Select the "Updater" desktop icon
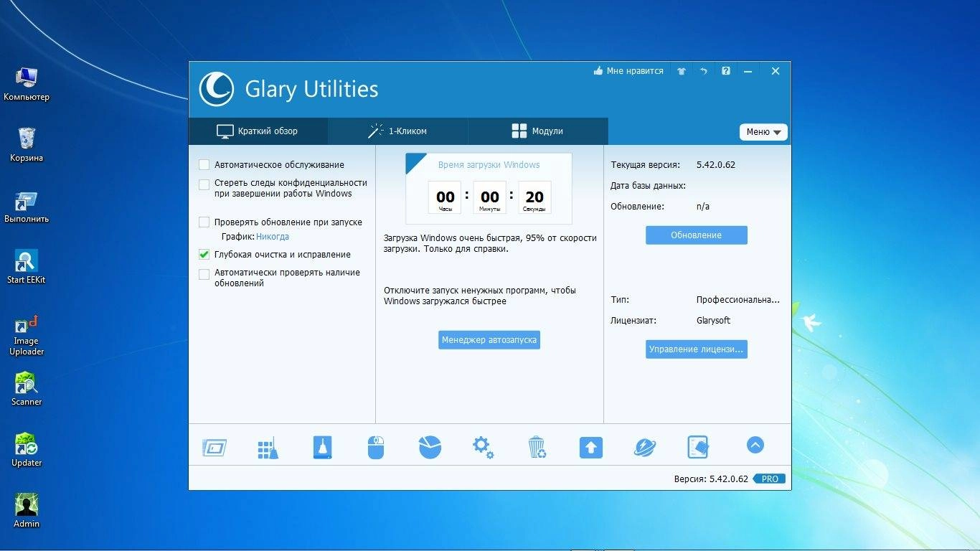980x551 pixels. [27, 449]
